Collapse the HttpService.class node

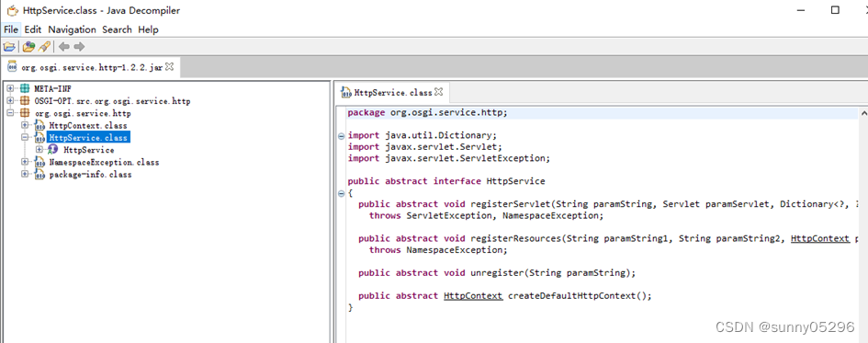(x=25, y=138)
